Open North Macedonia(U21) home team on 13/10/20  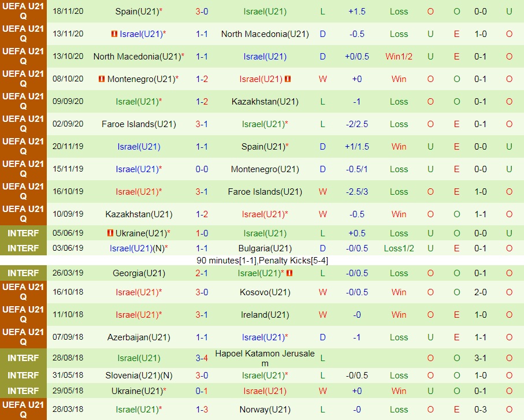coord(137,57)
